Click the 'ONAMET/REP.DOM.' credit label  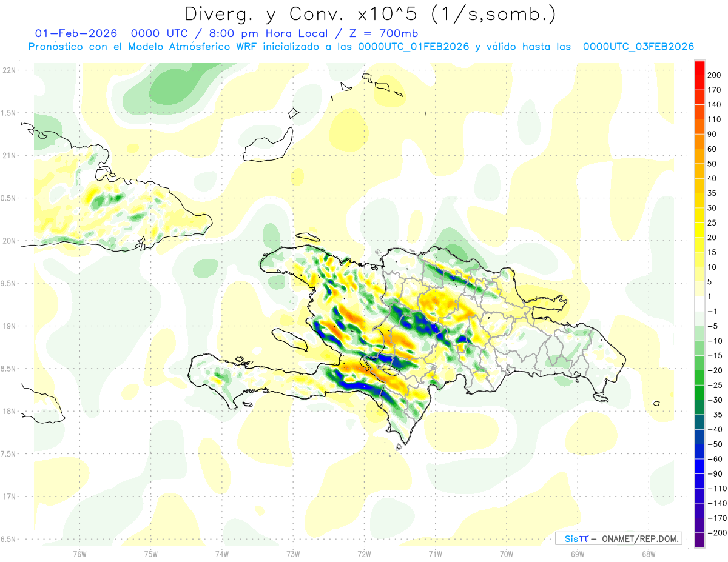coord(639,538)
